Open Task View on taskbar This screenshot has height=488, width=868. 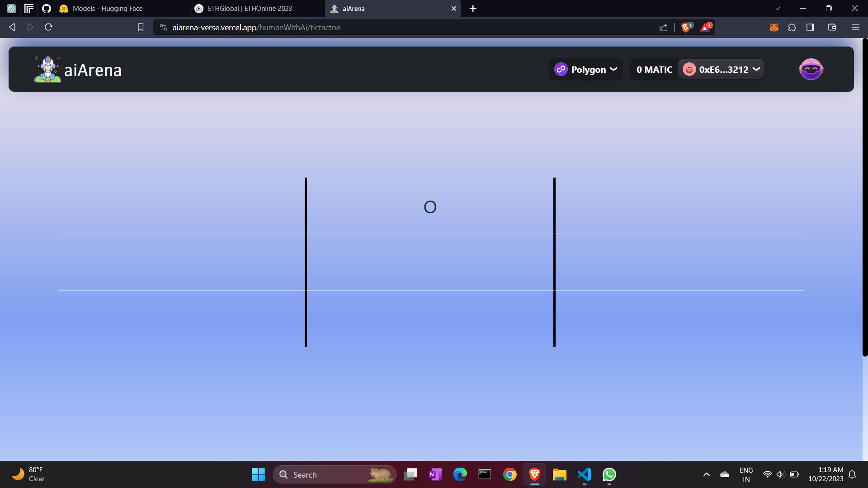point(410,474)
